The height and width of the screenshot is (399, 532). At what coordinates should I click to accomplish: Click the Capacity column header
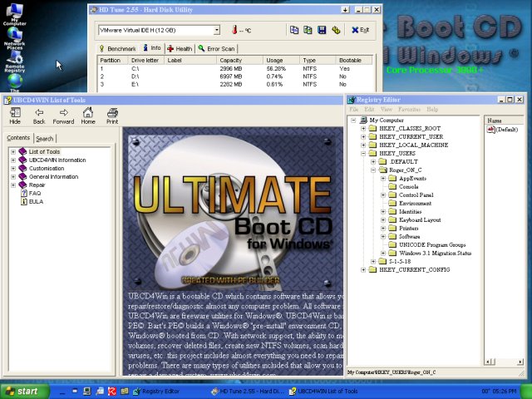coord(240,60)
